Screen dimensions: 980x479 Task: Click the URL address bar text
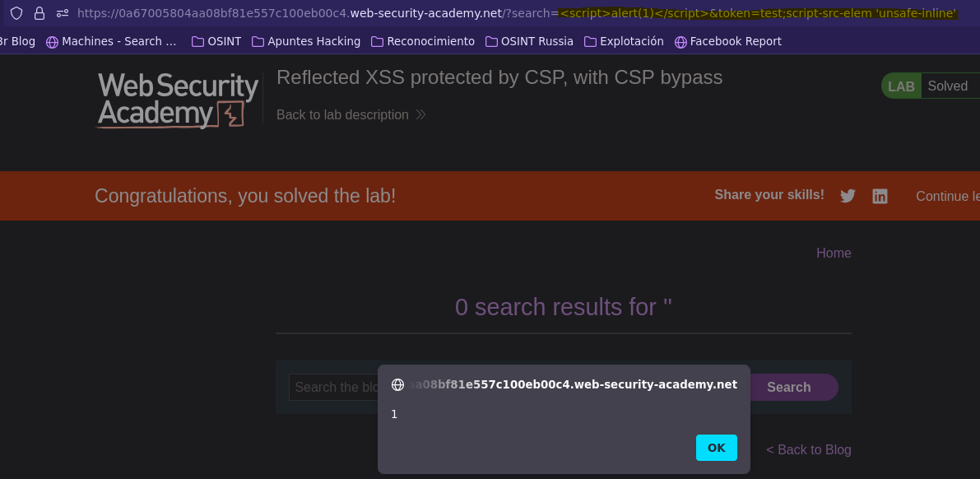[x=517, y=13]
